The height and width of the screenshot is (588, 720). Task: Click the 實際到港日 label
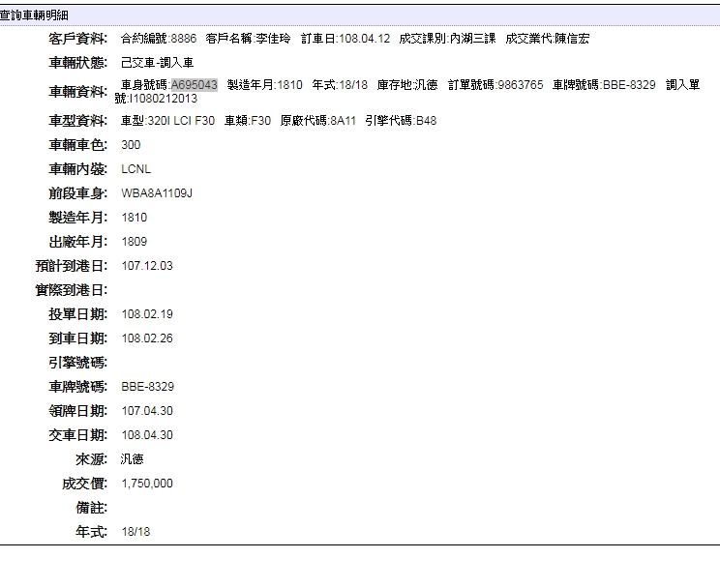(72, 290)
